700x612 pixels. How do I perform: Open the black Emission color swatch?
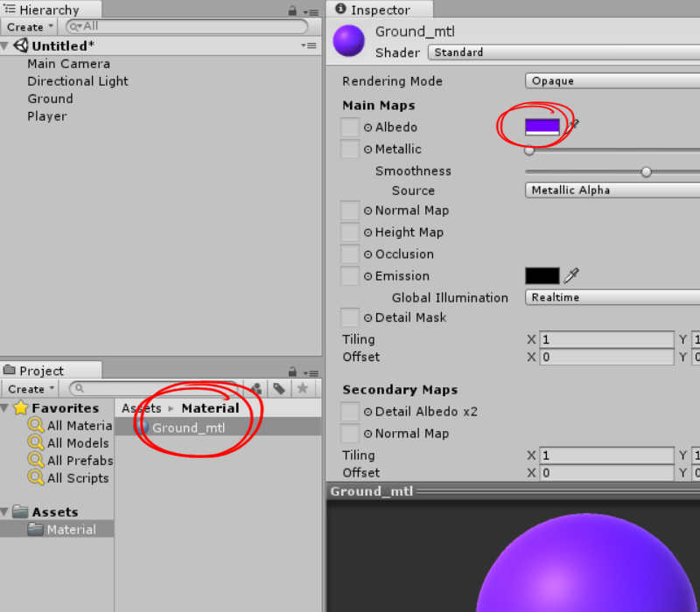pos(542,275)
